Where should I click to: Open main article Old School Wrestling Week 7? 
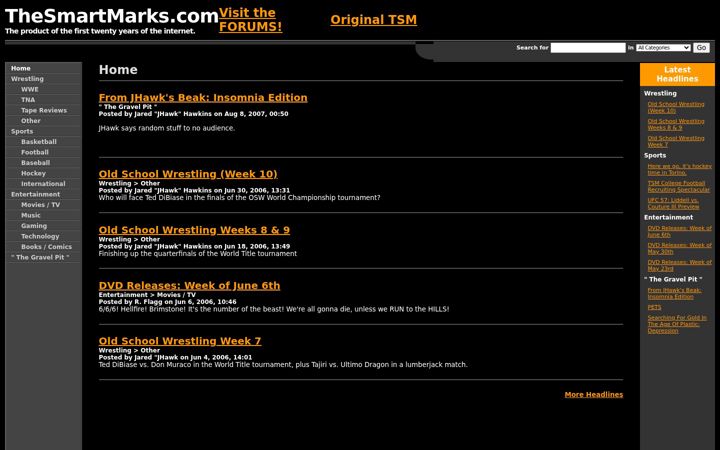180,341
